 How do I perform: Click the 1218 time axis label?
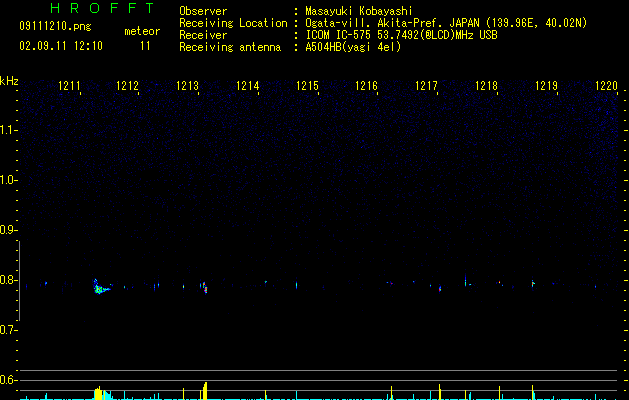pos(486,86)
